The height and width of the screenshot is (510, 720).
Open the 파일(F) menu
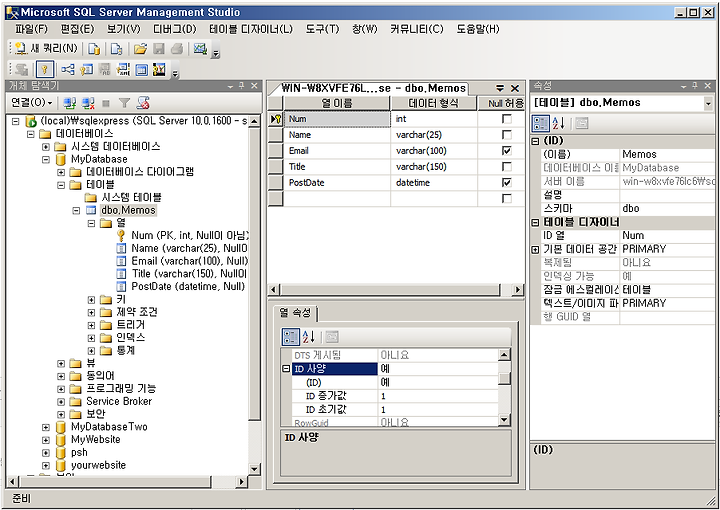(x=31, y=29)
